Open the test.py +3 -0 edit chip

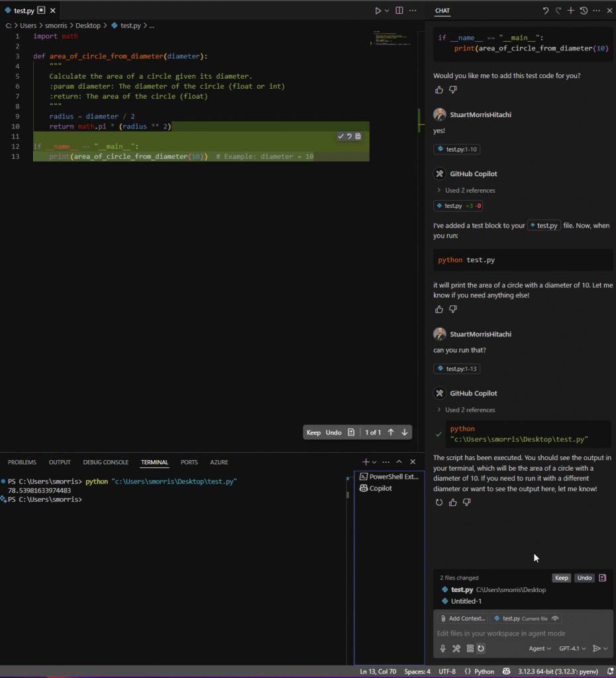[x=458, y=206]
